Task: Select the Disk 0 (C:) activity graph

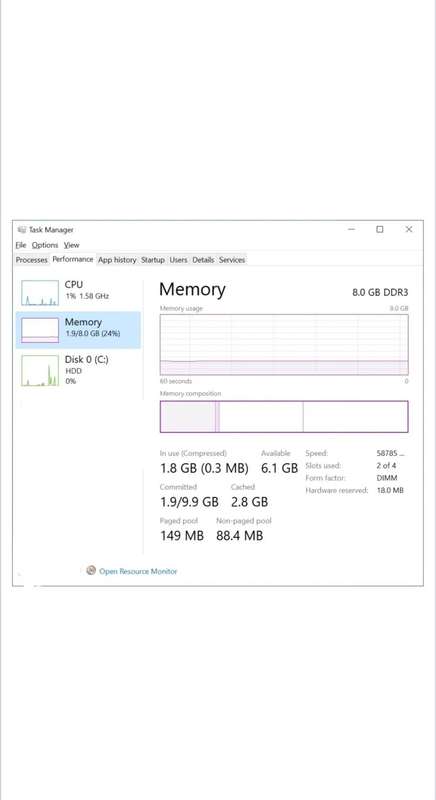Action: click(40, 370)
